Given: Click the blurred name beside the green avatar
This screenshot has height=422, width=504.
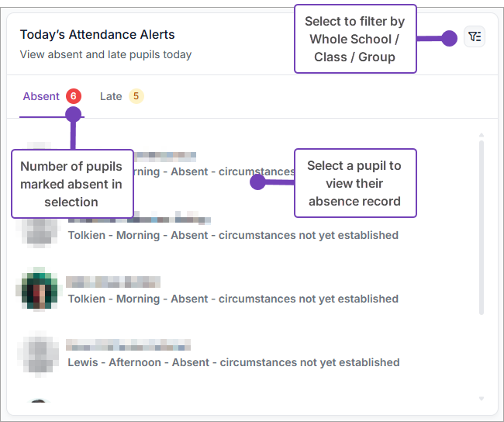Looking at the screenshot, I should (x=113, y=282).
